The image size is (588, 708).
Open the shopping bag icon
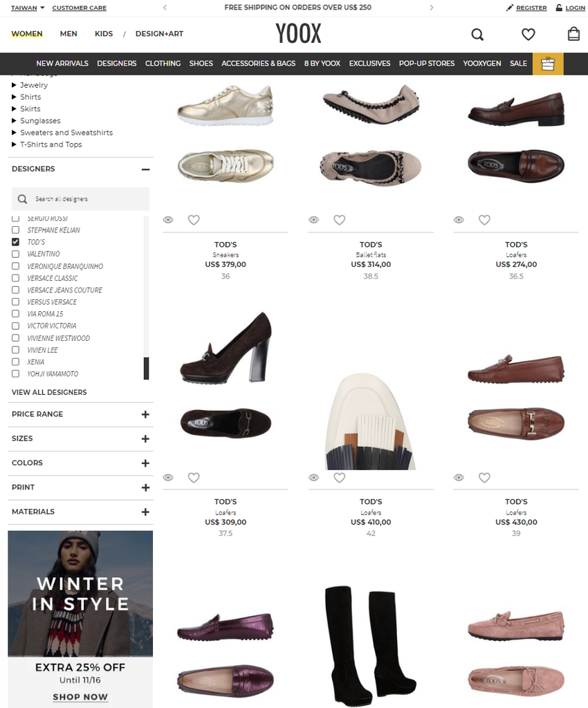[573, 34]
